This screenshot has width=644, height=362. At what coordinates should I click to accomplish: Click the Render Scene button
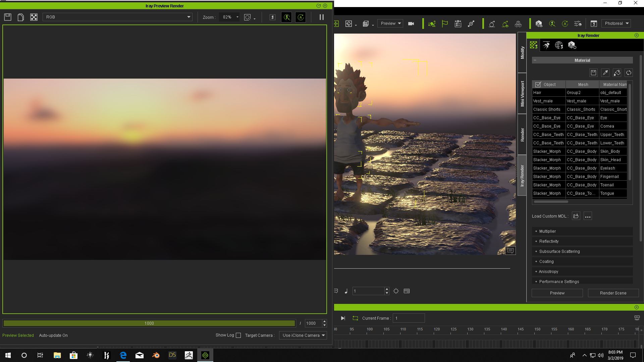pyautogui.click(x=613, y=293)
